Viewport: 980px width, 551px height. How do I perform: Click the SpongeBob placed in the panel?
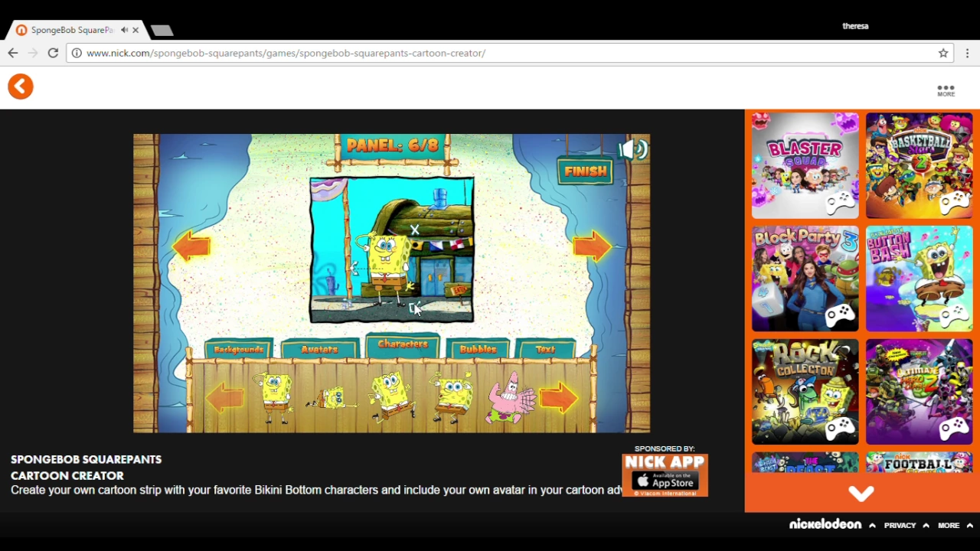389,268
